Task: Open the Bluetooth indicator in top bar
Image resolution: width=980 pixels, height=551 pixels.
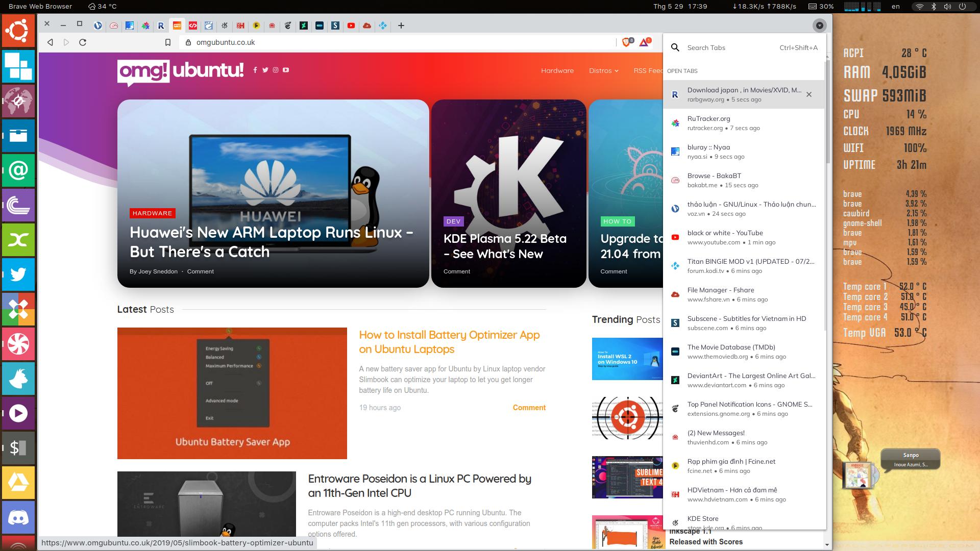Action: point(934,7)
